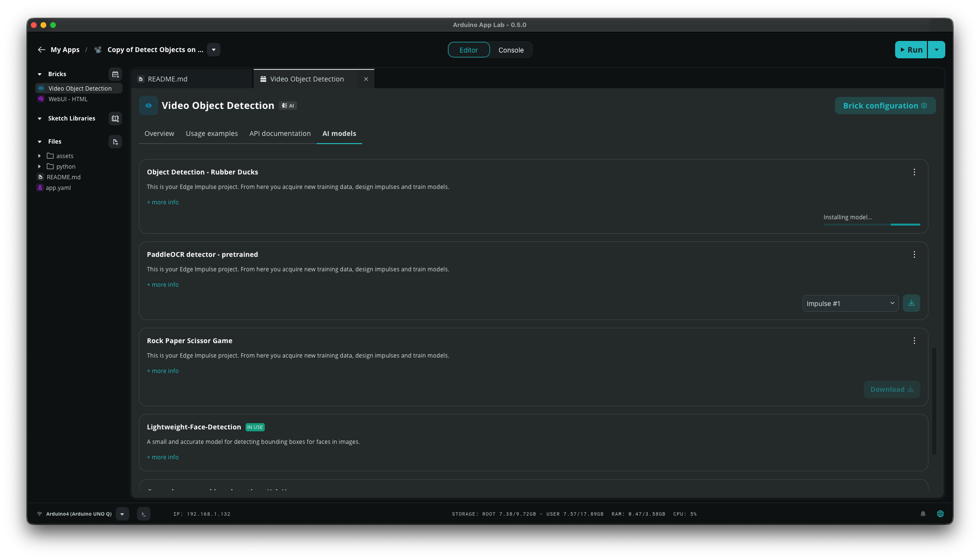Click the notification bell icon

coord(923,514)
